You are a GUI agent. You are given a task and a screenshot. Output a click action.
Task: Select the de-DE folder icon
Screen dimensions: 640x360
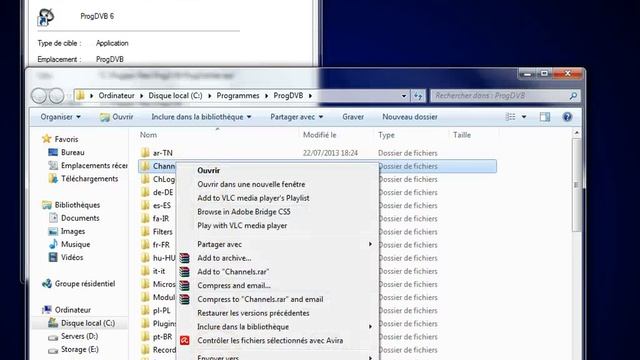click(145, 192)
